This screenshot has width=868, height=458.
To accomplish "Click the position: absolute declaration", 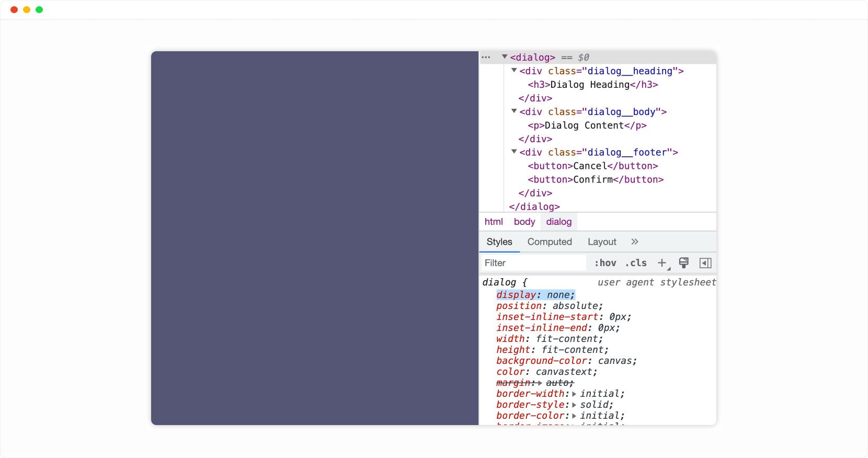I will coord(550,306).
